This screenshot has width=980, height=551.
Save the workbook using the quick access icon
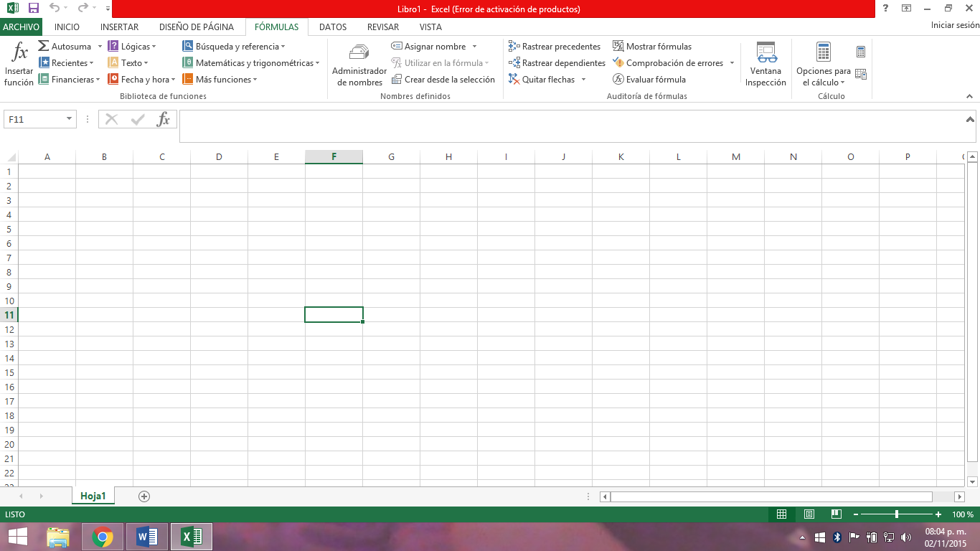tap(33, 9)
